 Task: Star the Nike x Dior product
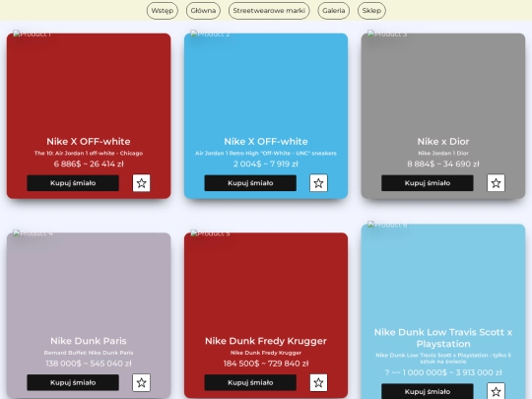tap(496, 183)
